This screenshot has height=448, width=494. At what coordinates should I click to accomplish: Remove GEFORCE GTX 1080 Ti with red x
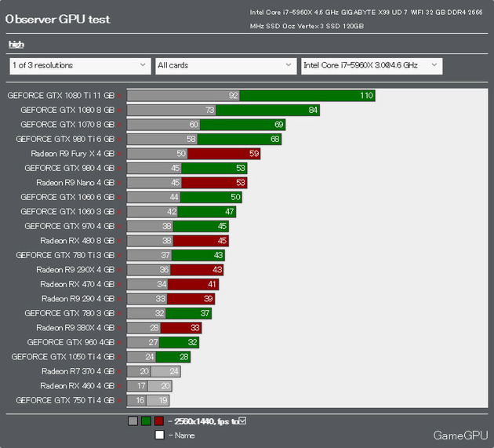coord(120,96)
